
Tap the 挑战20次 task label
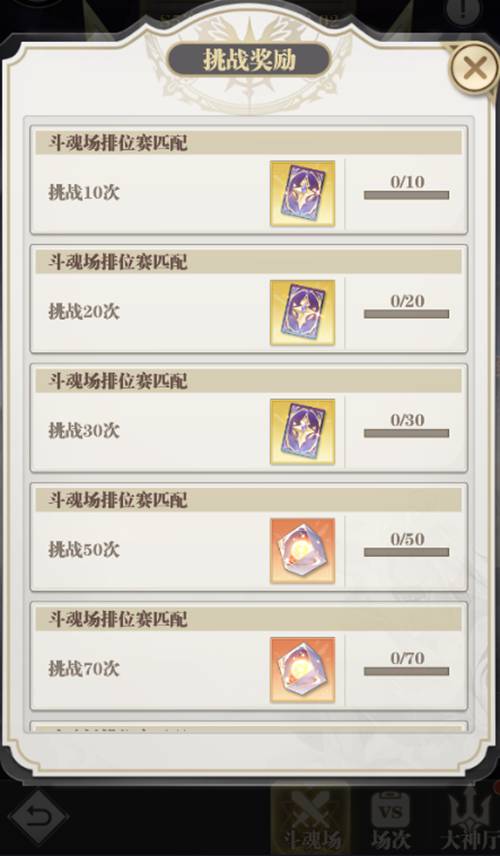pyautogui.click(x=84, y=312)
